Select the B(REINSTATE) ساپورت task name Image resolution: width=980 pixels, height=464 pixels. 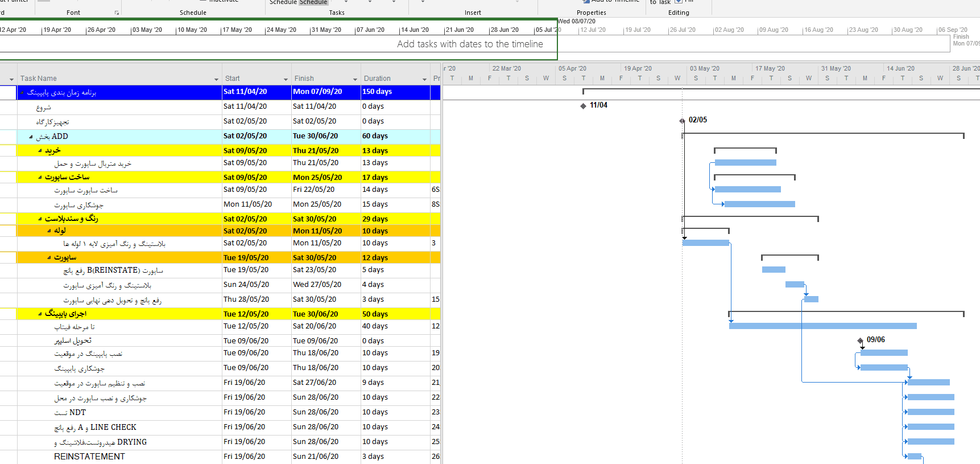point(113,270)
